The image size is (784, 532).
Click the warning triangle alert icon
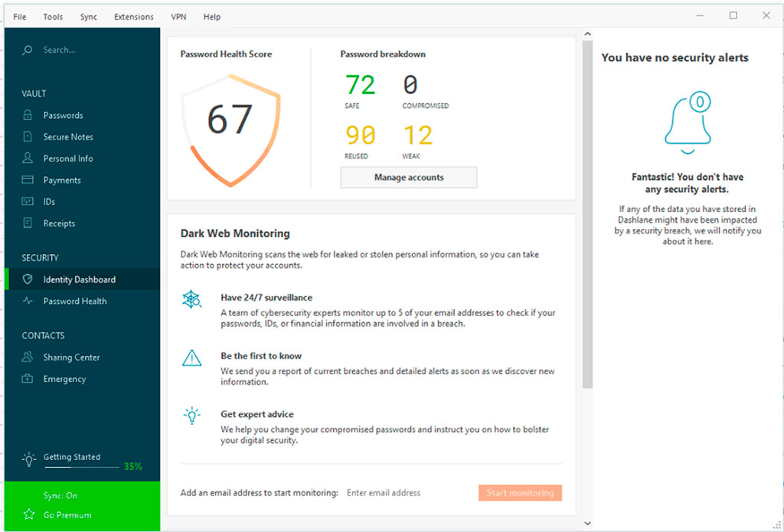(192, 358)
